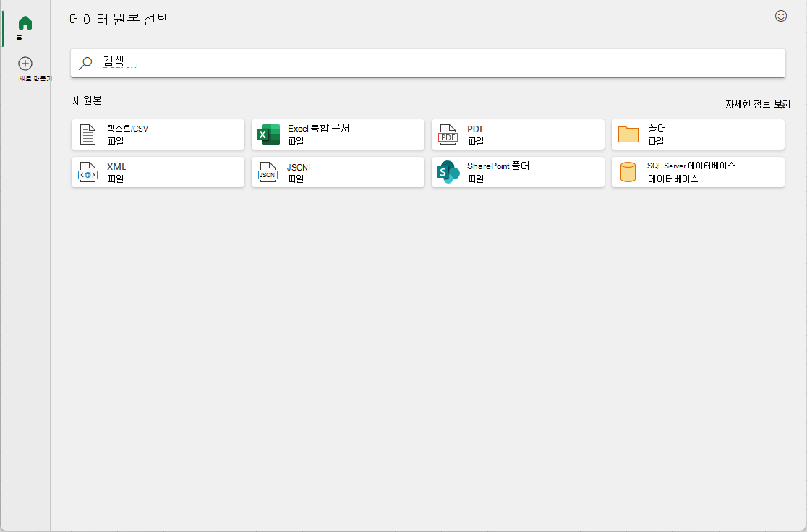Open the 자세한 정보 보기 link
807x532 pixels.
click(758, 104)
